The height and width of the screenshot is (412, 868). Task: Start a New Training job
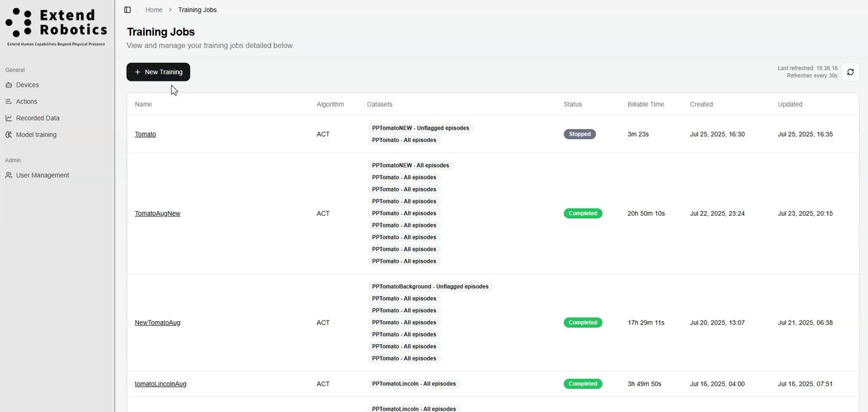(158, 72)
